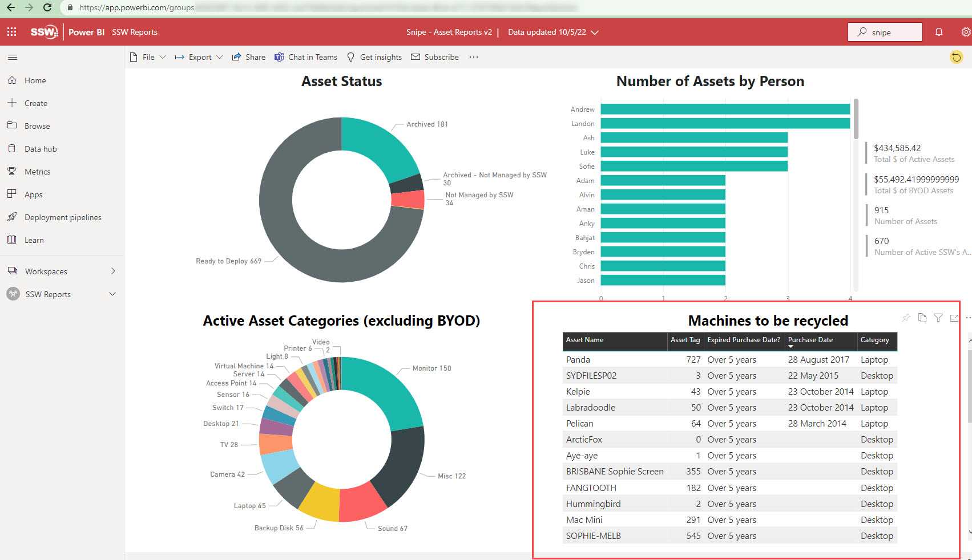Open the app launcher waffle icon
The height and width of the screenshot is (560, 972).
pyautogui.click(x=11, y=32)
